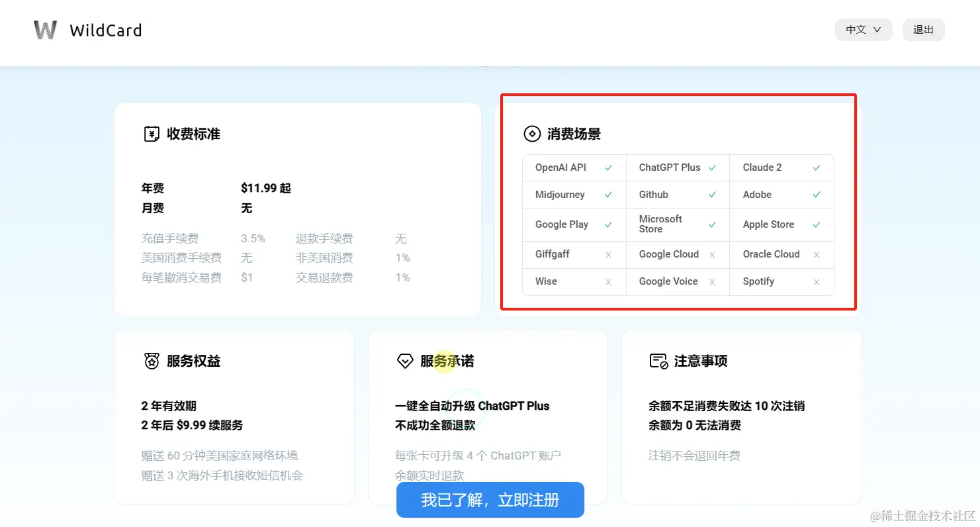Image resolution: width=980 pixels, height=527 pixels.
Task: Click the 注意事项 heading
Action: pyautogui.click(x=701, y=361)
